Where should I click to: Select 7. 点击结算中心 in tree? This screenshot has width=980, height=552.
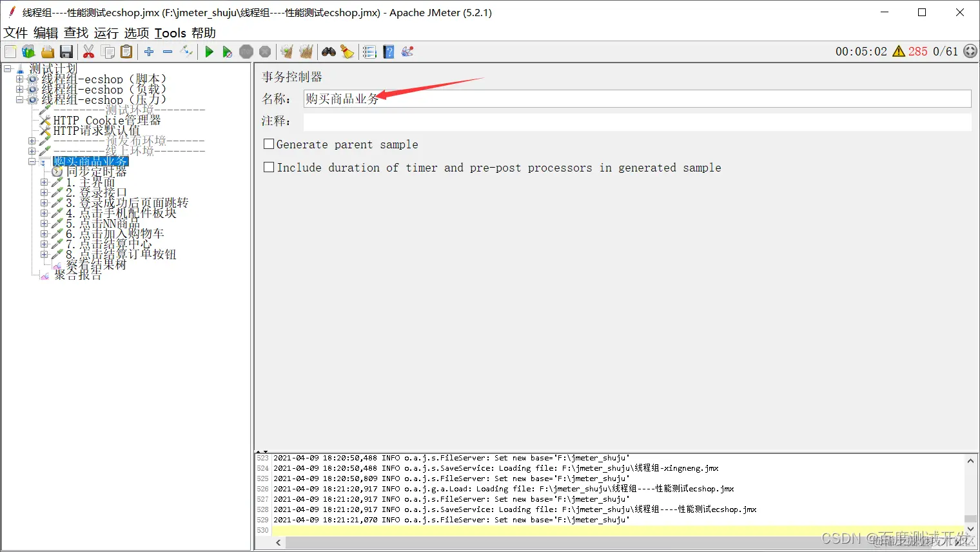[109, 244]
